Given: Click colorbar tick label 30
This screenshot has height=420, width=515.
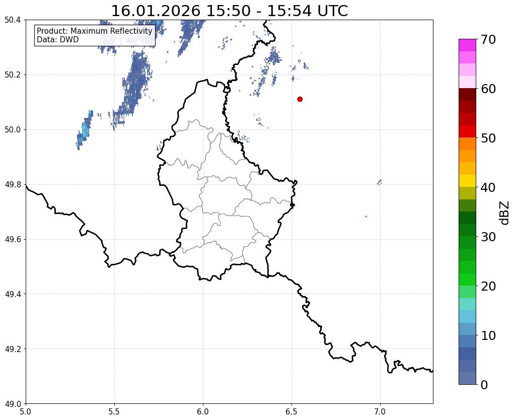Looking at the screenshot, I should (488, 237).
